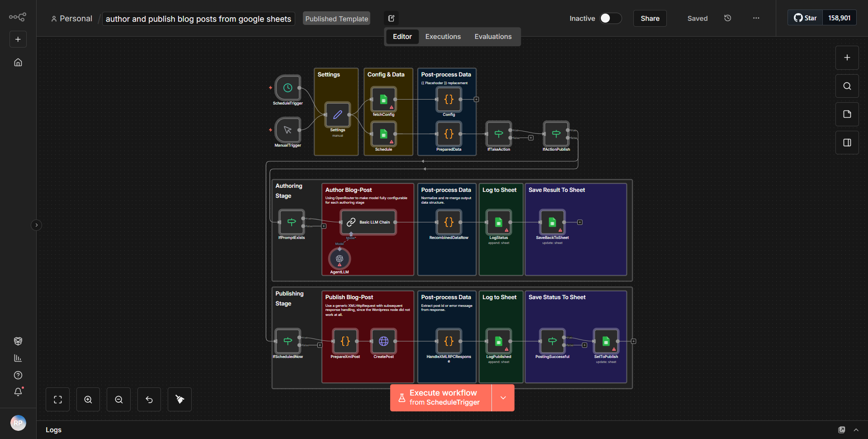Select the LogStatus sheet node
The image size is (868, 439).
click(499, 222)
